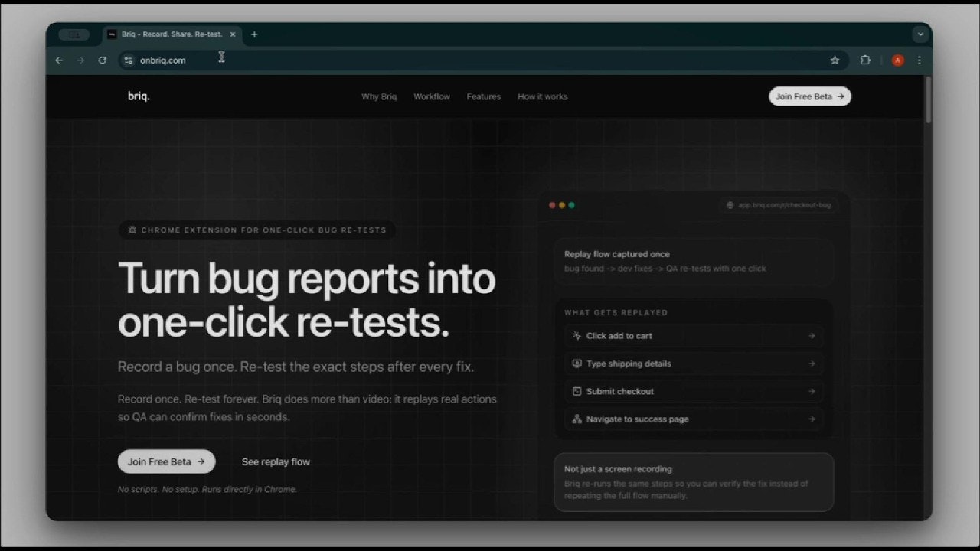
Task: Click the onbriq.com address bar
Action: click(x=482, y=60)
